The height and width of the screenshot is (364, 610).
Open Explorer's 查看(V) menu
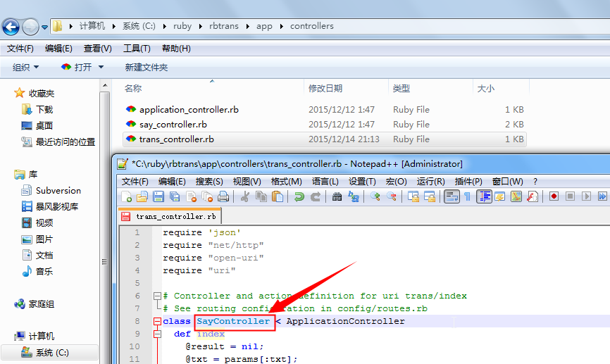98,49
